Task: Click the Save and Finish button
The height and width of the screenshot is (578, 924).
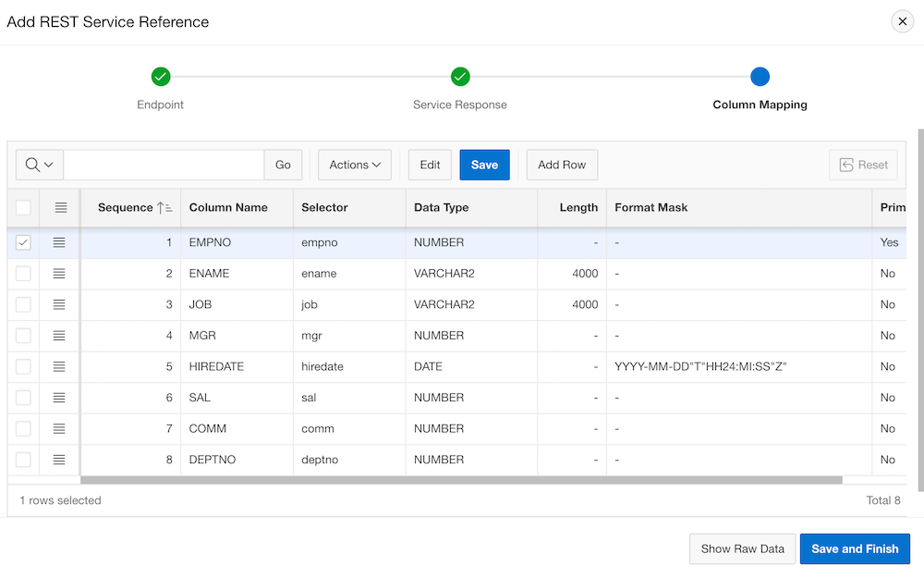Action: 855,548
